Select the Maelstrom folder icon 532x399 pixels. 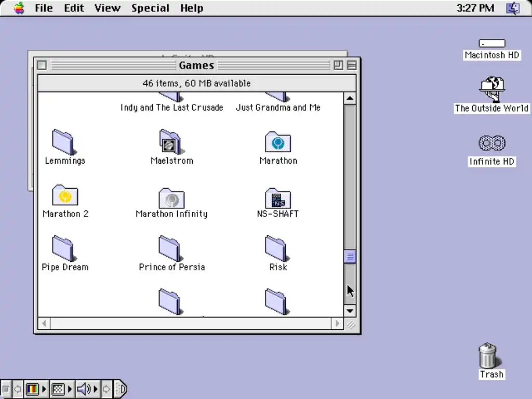171,142
